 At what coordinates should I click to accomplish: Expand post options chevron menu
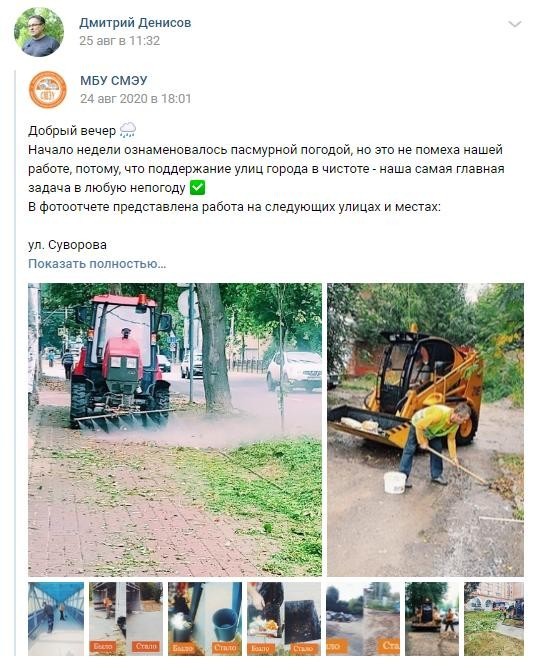coord(515,24)
